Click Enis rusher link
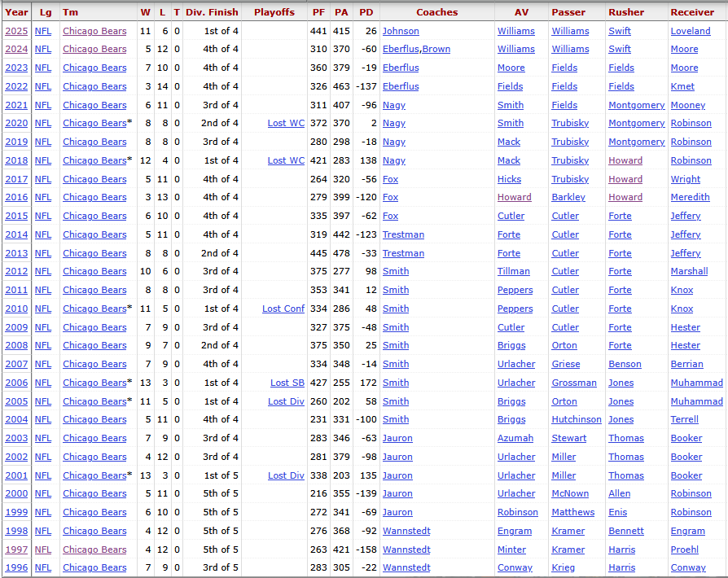Image resolution: width=728 pixels, height=578 pixels. click(617, 512)
